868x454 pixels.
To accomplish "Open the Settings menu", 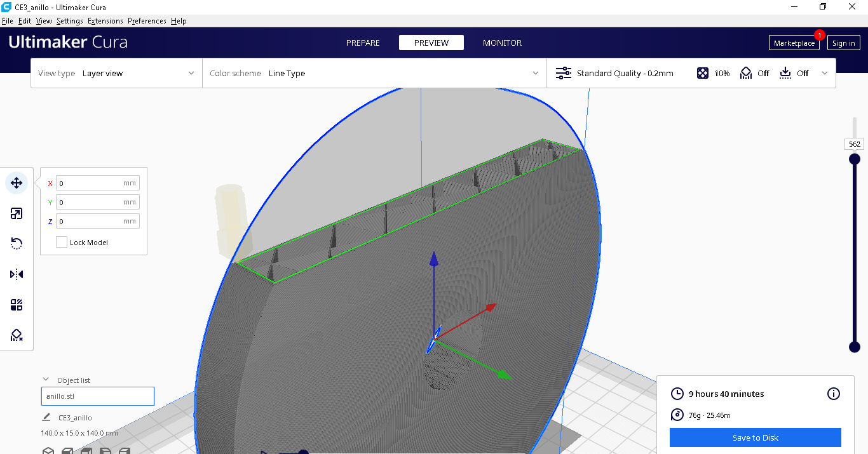I will 70,21.
